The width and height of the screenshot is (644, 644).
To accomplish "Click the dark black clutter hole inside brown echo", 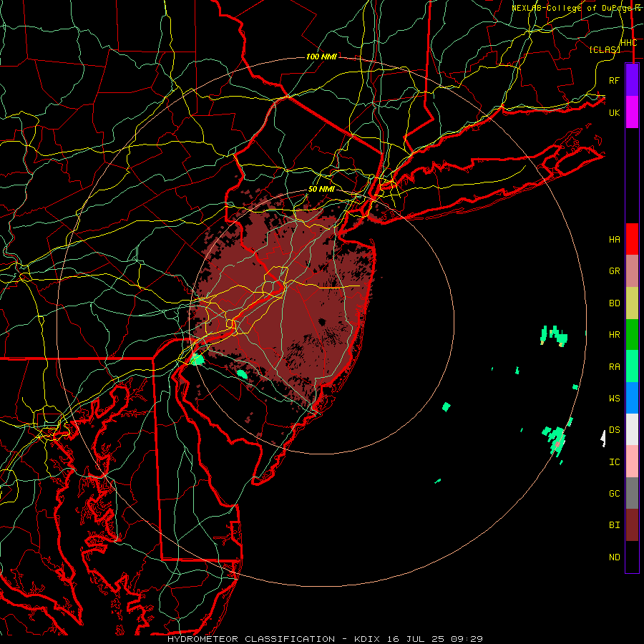I will tap(322, 321).
